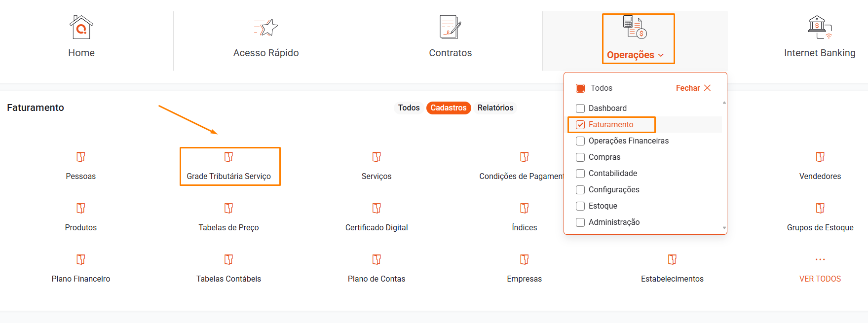868x323 pixels.
Task: Select the Todos tab in Faturamento
Action: click(409, 108)
